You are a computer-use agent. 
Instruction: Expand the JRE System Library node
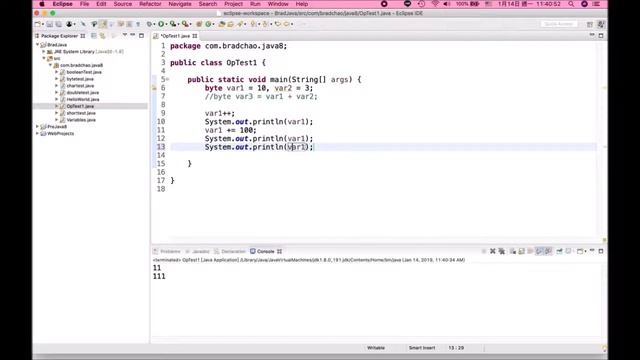point(44,51)
